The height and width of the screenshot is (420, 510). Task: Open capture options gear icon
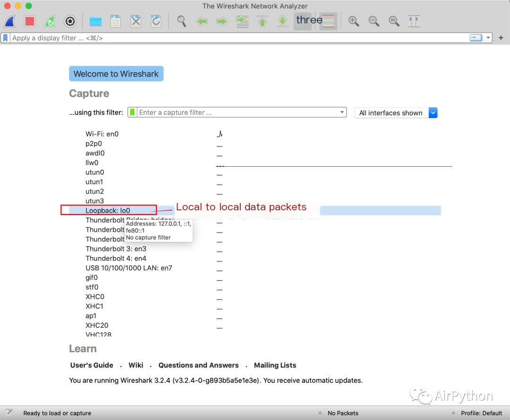click(x=70, y=21)
